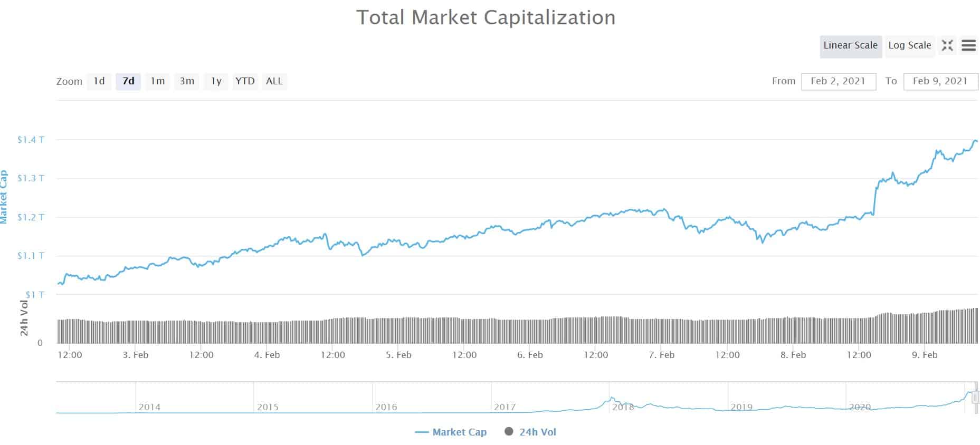The width and height of the screenshot is (980, 445).
Task: Select the YTD zoom button
Action: coord(244,81)
